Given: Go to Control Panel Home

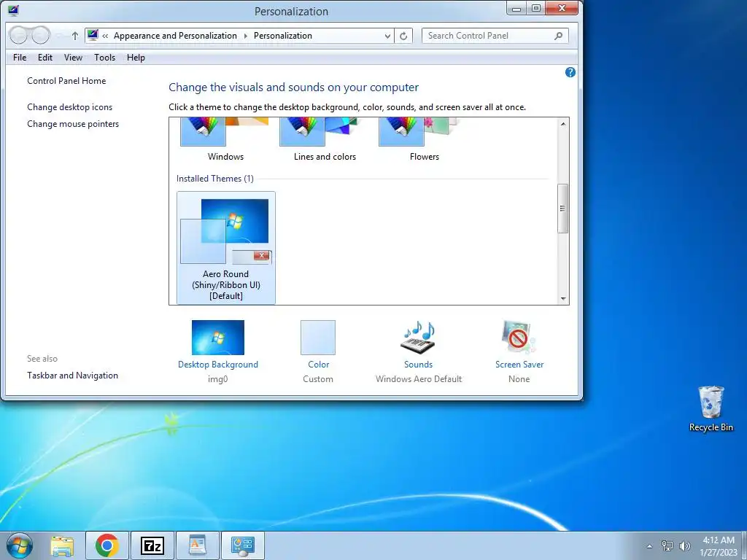Looking at the screenshot, I should tap(66, 81).
